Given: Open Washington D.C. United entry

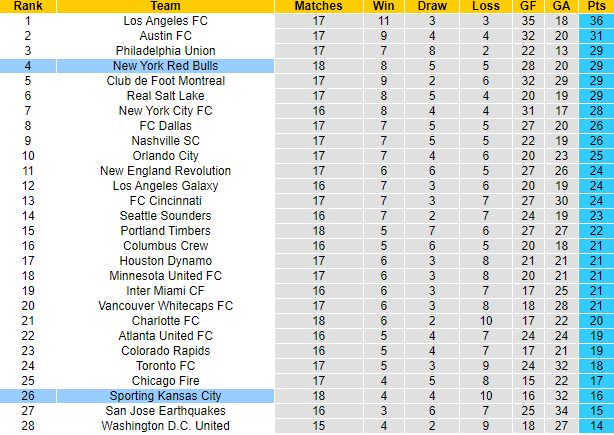Looking at the screenshot, I should coord(165,426).
